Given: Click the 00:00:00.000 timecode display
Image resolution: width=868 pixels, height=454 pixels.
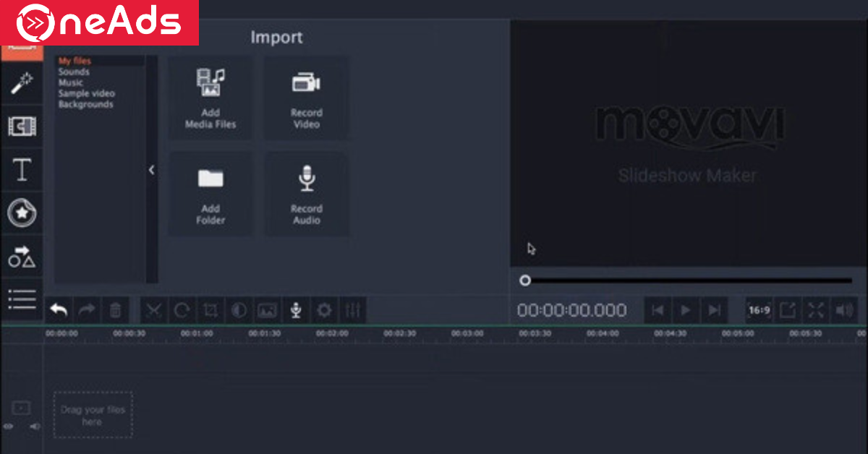Looking at the screenshot, I should pos(571,311).
